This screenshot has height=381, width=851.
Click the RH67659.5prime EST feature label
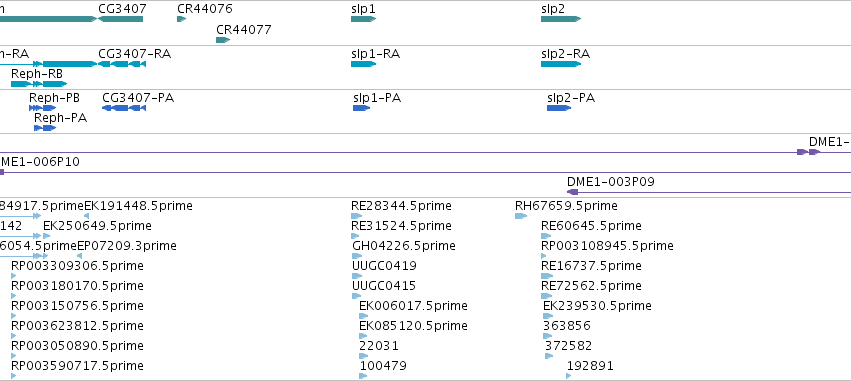566,206
